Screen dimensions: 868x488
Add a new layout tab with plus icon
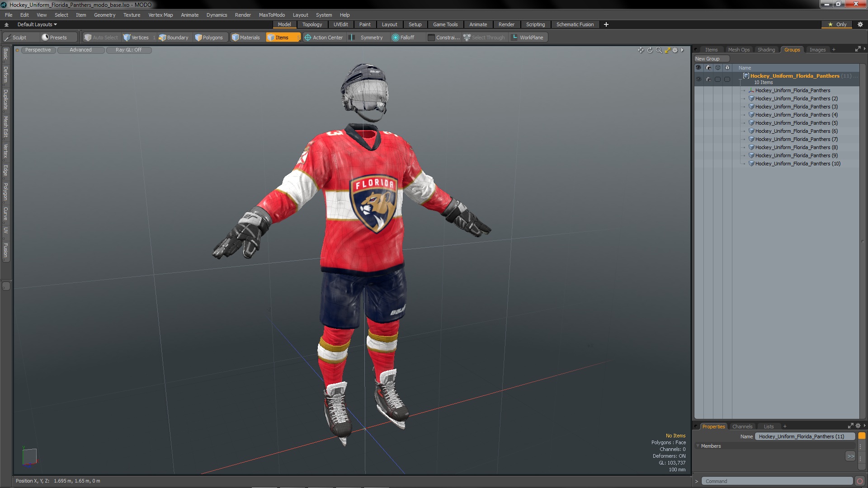[606, 24]
